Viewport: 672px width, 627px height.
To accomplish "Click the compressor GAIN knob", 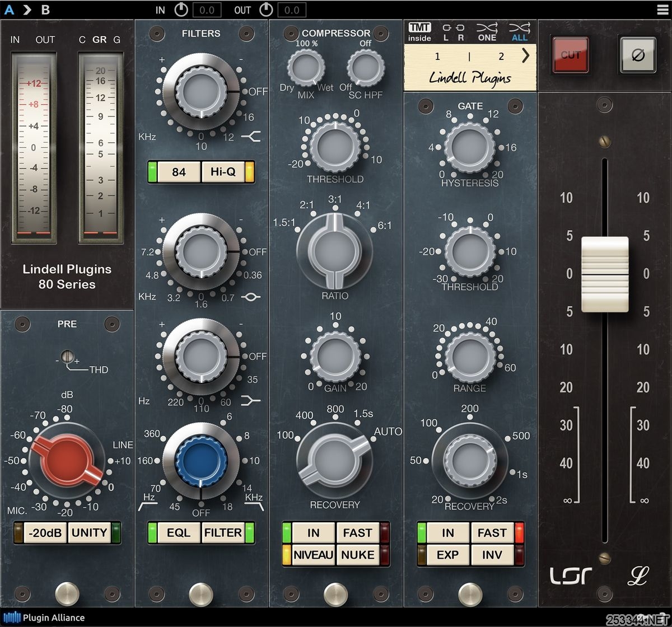I will point(335,357).
